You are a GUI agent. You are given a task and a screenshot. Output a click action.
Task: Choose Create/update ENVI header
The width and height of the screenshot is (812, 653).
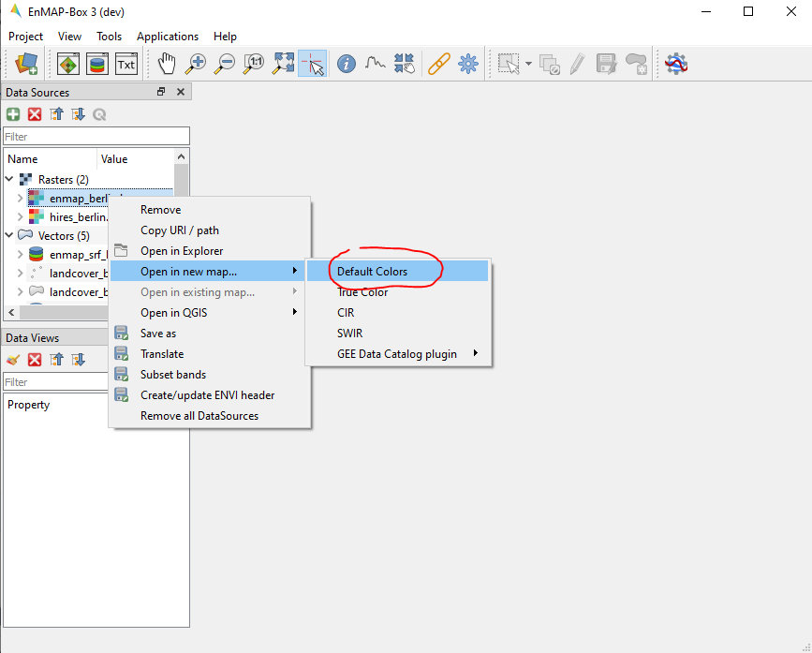[x=210, y=395]
